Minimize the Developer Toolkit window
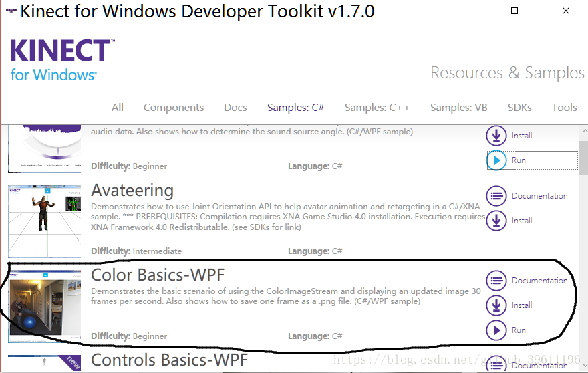This screenshot has width=588, height=373. point(464,11)
